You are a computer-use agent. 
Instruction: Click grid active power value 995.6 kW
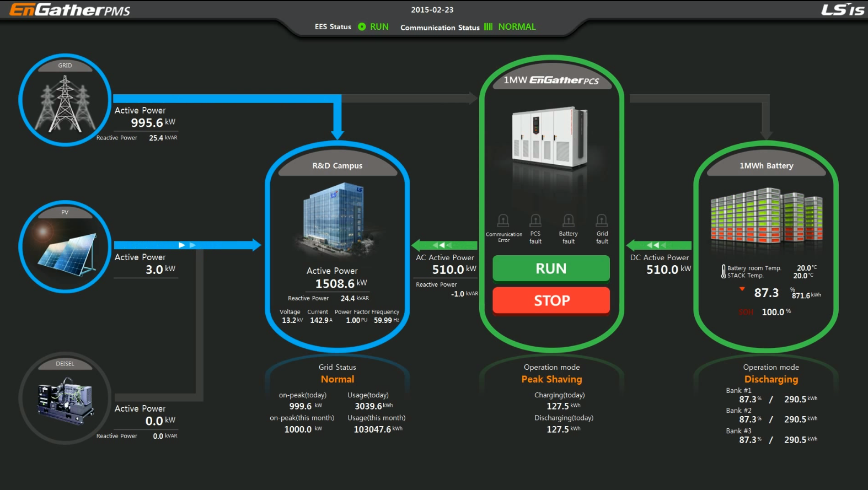coord(153,122)
